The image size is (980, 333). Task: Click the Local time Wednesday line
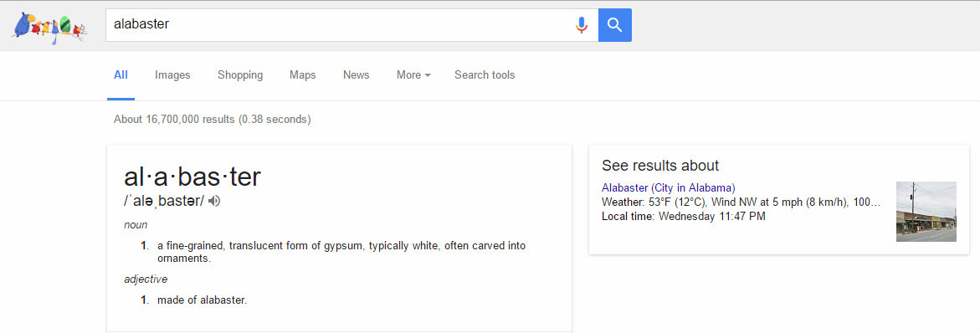coord(683,216)
